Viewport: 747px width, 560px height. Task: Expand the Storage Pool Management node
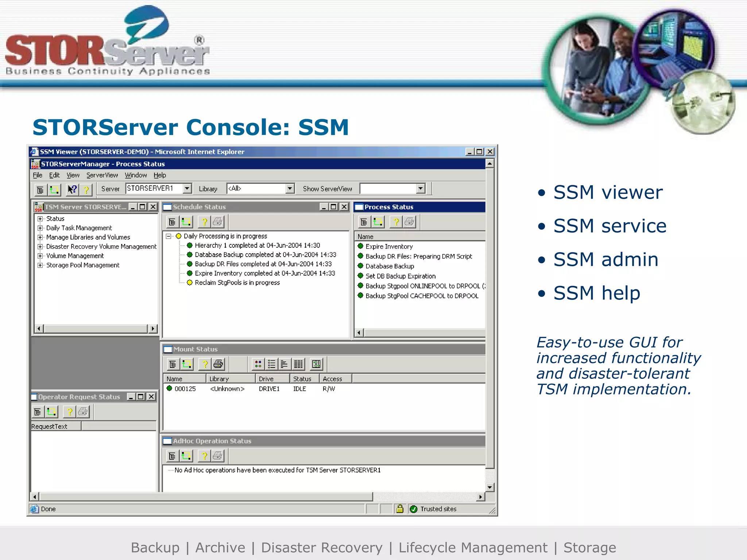point(40,265)
